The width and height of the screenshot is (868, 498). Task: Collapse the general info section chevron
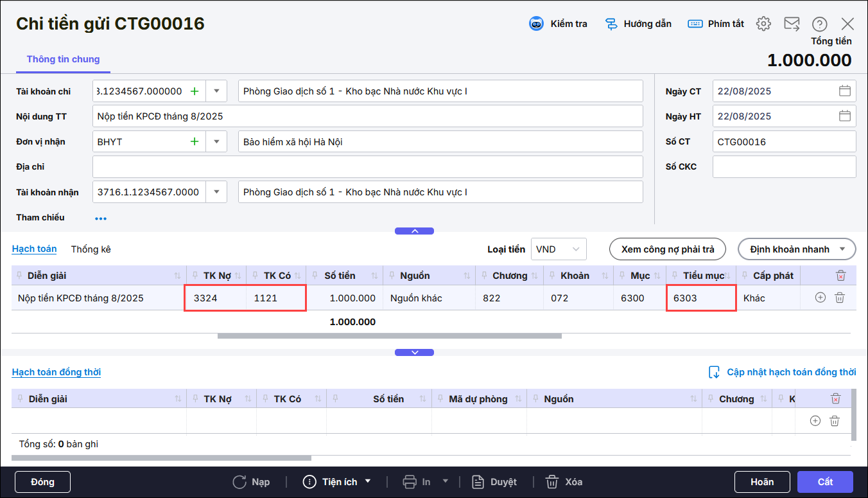[x=414, y=231]
